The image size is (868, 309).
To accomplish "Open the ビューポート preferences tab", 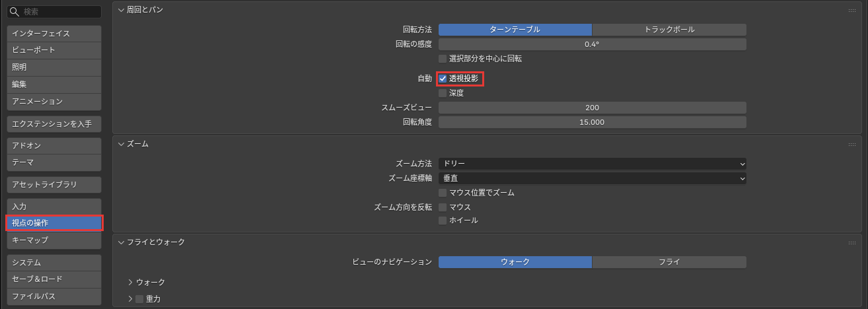I will click(54, 50).
